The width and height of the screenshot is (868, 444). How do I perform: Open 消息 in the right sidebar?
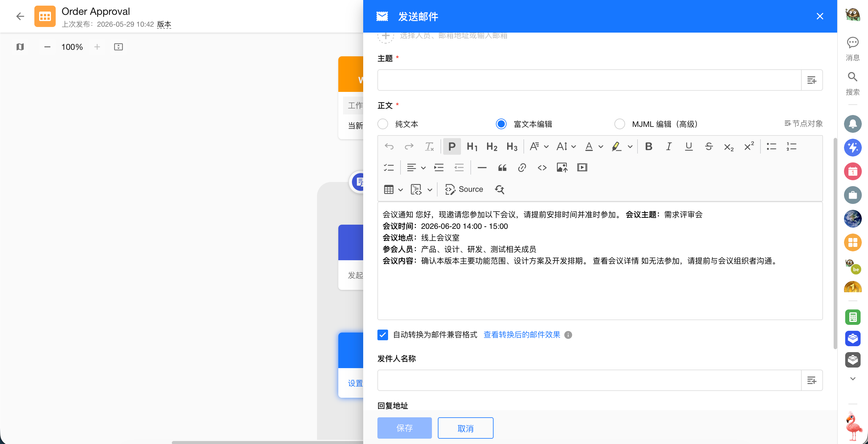click(x=853, y=49)
